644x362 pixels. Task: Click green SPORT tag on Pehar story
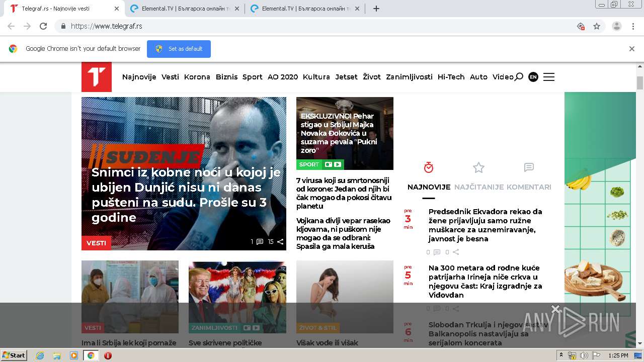[x=309, y=164]
